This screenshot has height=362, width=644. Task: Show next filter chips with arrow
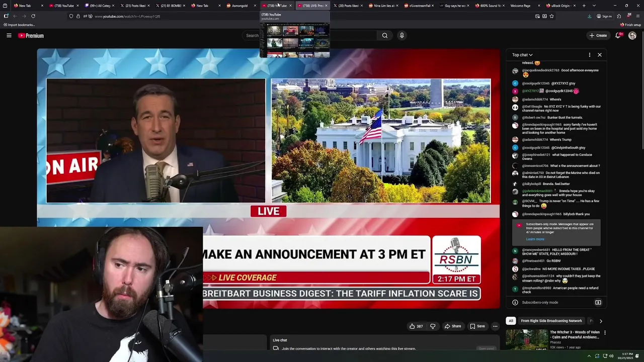(601, 321)
